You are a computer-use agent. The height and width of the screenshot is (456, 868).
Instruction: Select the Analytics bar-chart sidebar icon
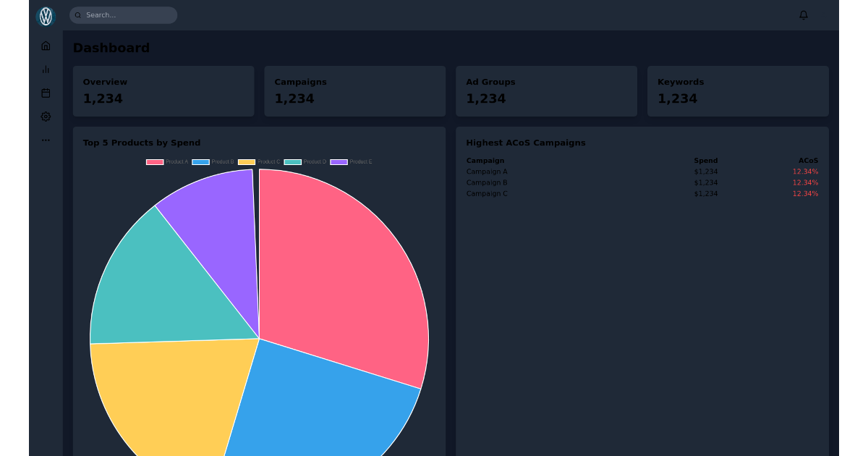click(46, 69)
